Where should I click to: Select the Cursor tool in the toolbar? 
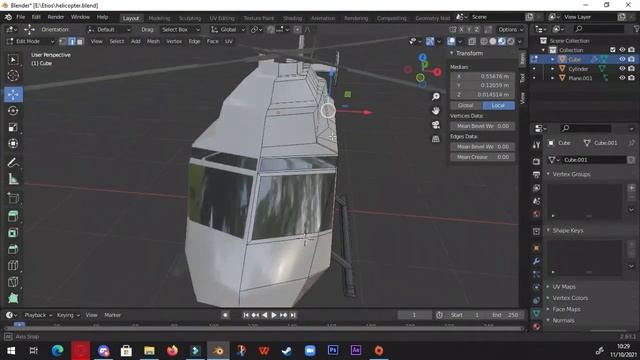tap(13, 76)
